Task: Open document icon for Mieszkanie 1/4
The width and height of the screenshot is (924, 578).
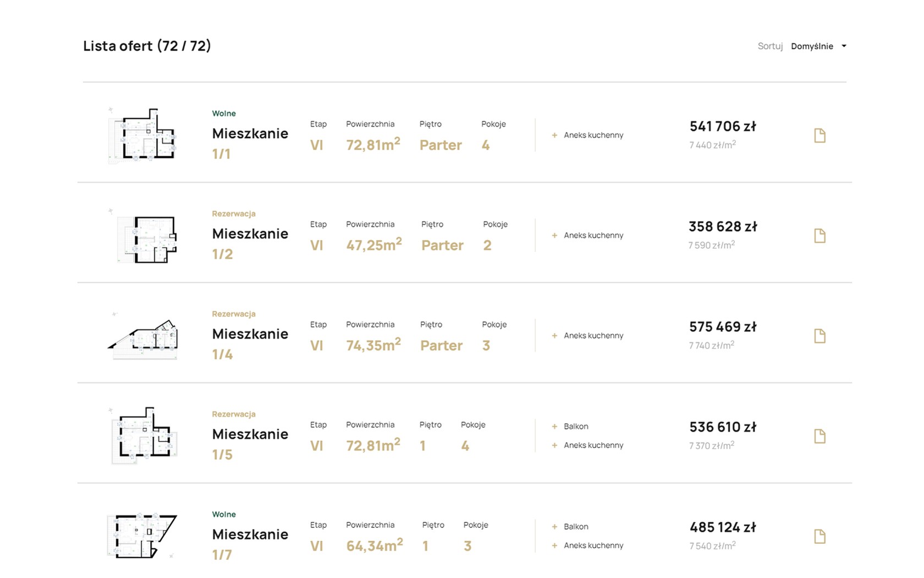Action: click(820, 336)
